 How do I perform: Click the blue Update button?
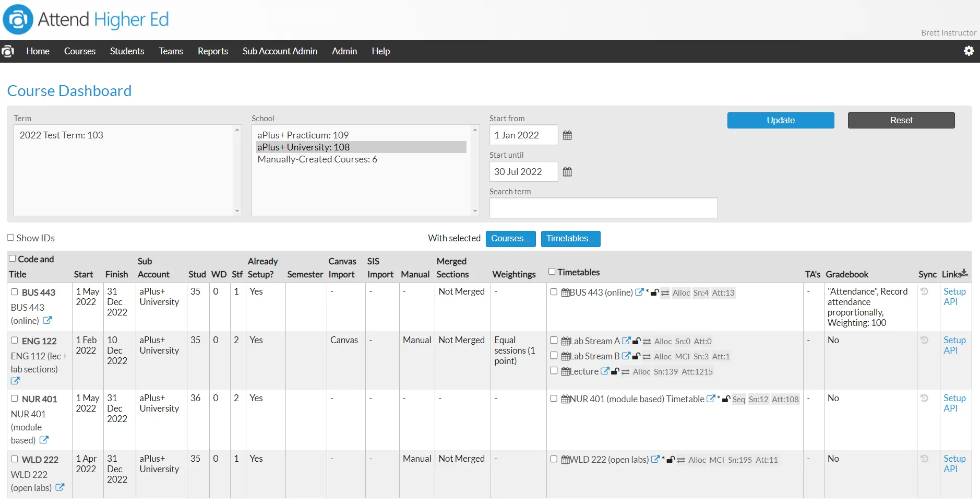(x=781, y=120)
